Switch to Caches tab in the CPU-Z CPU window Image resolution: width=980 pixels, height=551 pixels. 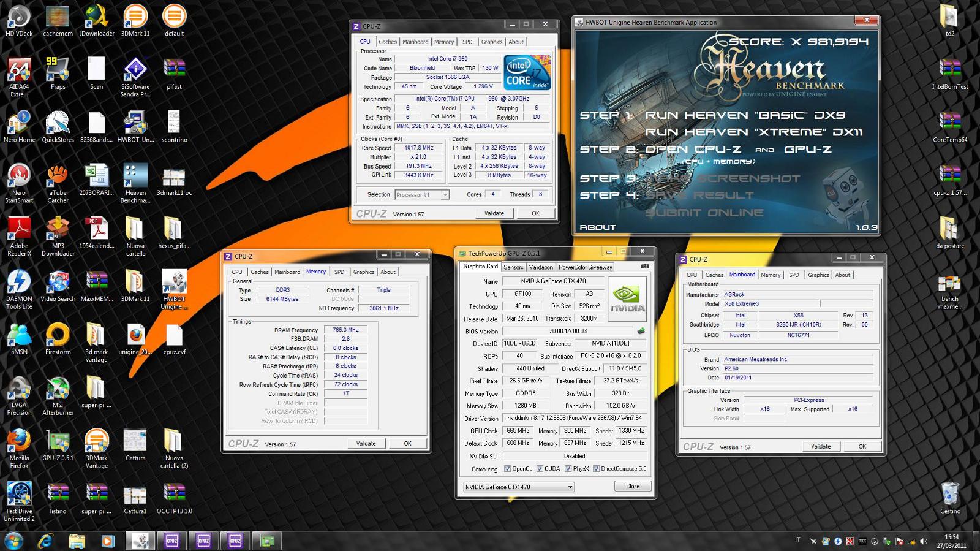388,42
